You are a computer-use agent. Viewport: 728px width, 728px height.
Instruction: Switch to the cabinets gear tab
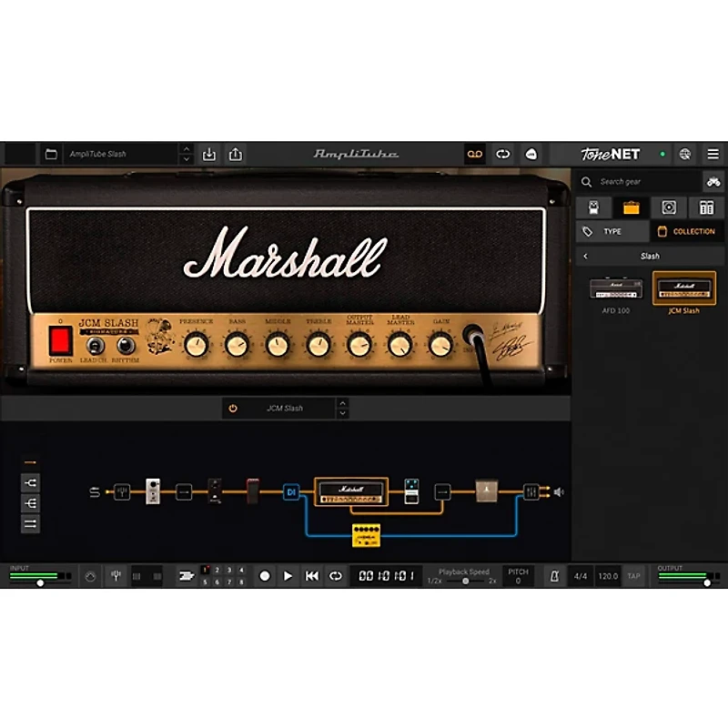669,207
